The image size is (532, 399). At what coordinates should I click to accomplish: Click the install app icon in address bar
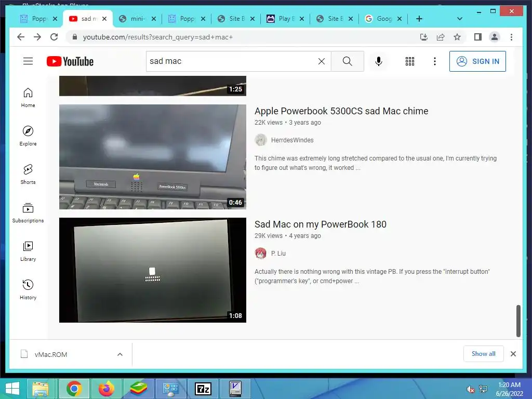(424, 37)
